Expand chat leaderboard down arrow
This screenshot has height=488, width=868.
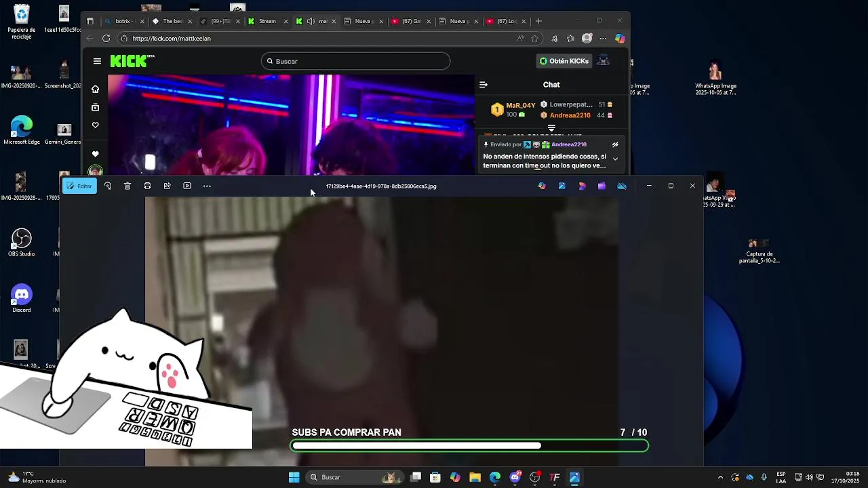pos(551,127)
